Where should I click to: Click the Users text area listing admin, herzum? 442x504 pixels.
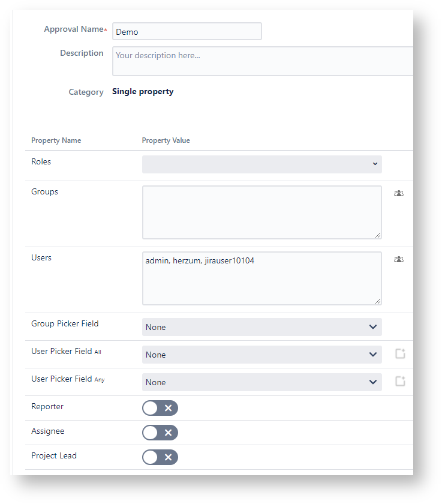click(x=261, y=278)
